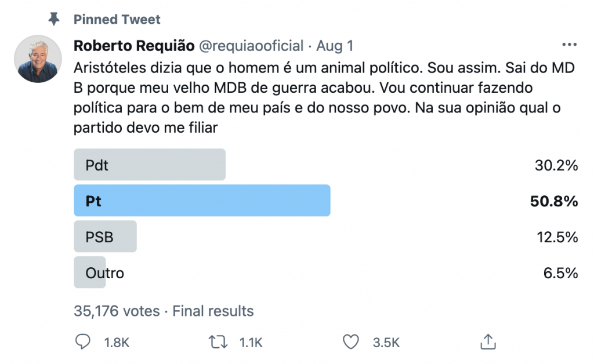The height and width of the screenshot is (364, 594).
Task: Open the @requiaooficial handle link
Action: point(251,46)
